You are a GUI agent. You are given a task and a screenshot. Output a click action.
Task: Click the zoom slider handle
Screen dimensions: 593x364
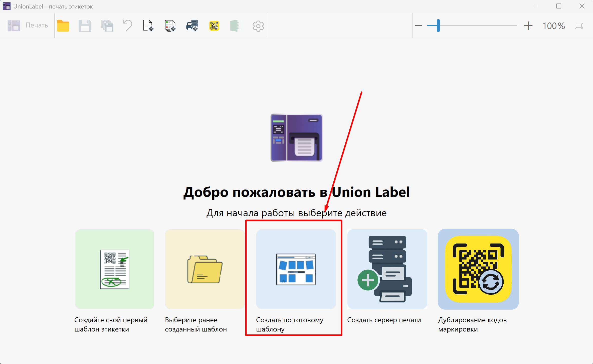click(438, 25)
